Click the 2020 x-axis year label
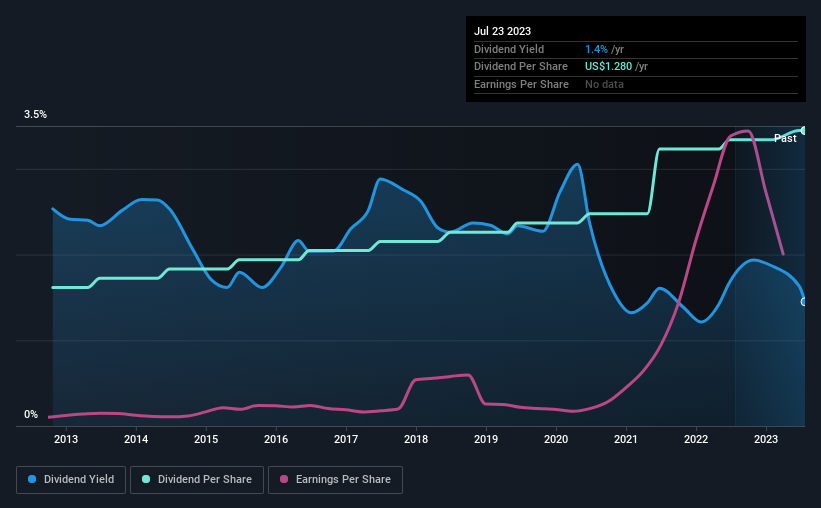 click(556, 439)
